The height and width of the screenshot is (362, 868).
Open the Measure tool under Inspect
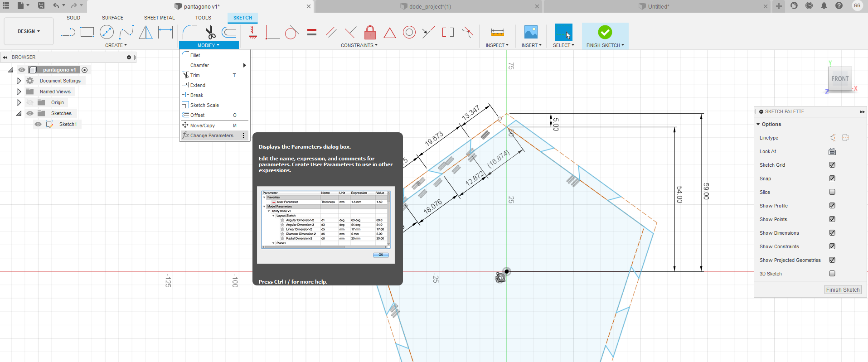(x=497, y=32)
